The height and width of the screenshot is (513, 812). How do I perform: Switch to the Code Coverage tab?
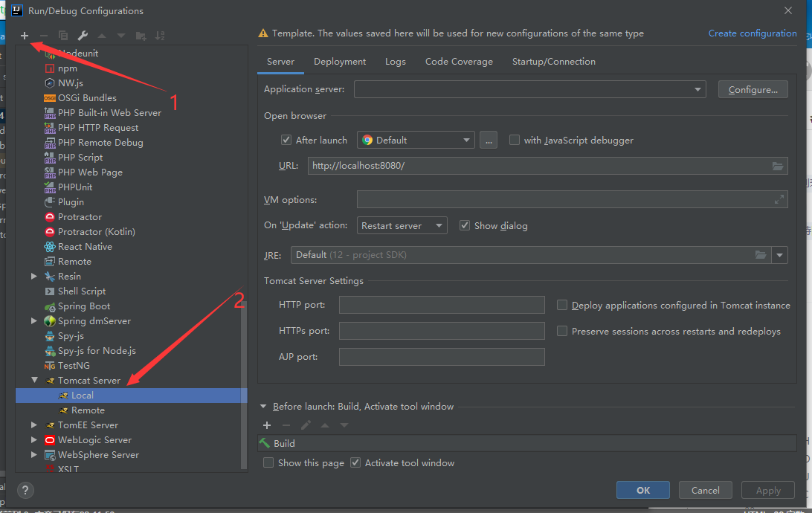coord(459,62)
